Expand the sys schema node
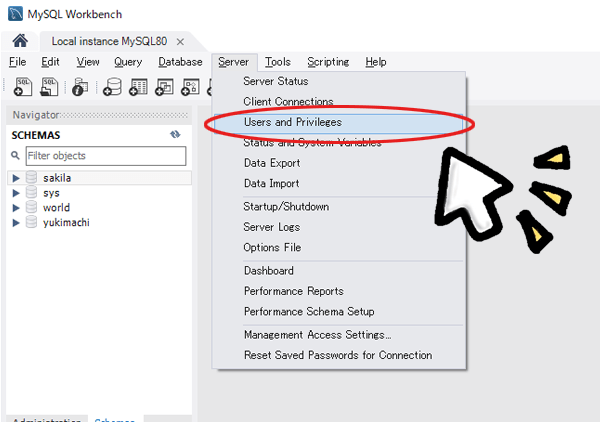The image size is (600, 422). coord(16,193)
